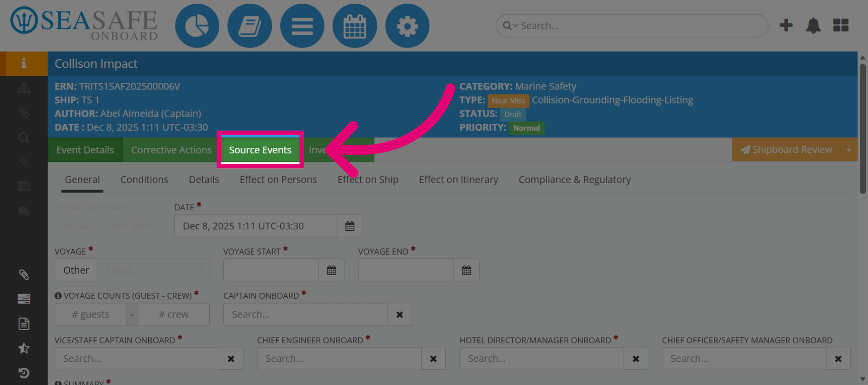This screenshot has width=868, height=385.
Task: Click the Voyage Counts info icon
Action: tap(58, 295)
